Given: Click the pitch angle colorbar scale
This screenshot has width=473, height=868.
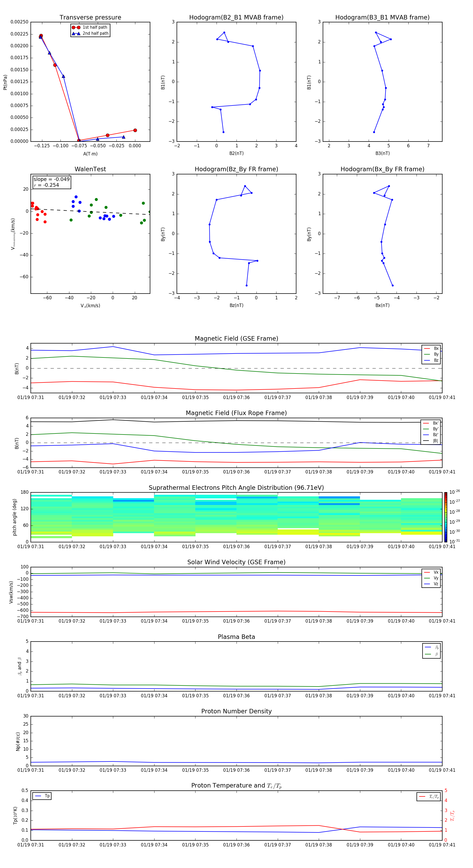Looking at the screenshot, I should 446,517.
